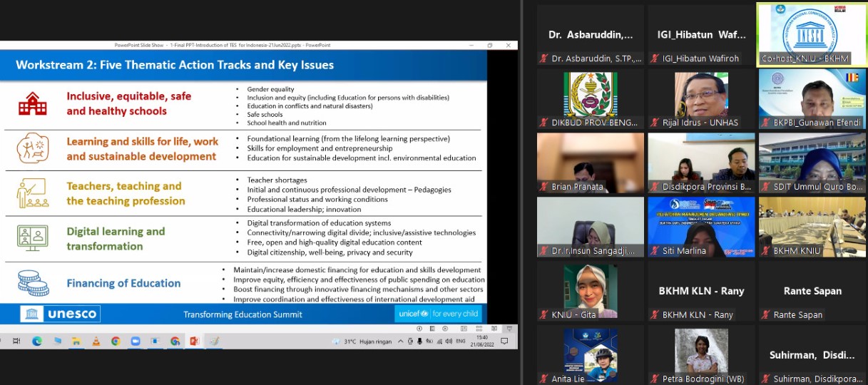Open File Explorer from the taskbar
Screen dimensions: 868x385
pos(76,341)
